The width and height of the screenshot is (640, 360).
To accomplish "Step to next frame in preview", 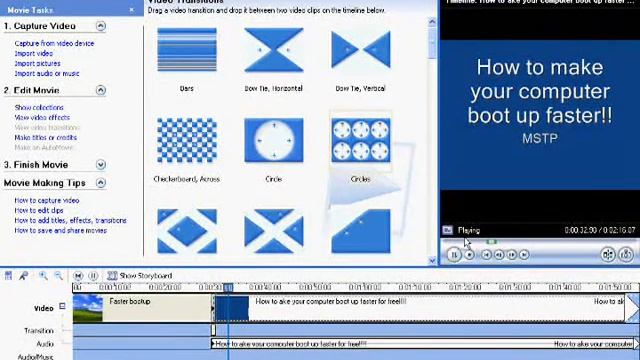I will 511,255.
